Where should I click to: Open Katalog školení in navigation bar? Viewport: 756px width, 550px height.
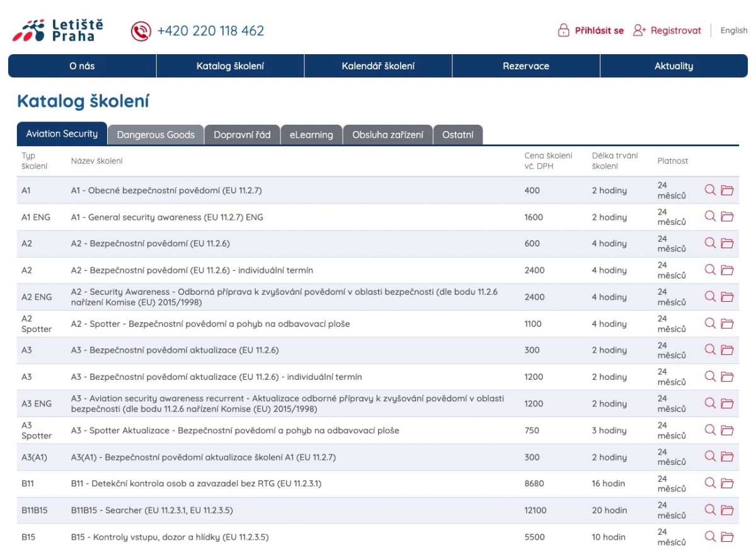tap(230, 66)
